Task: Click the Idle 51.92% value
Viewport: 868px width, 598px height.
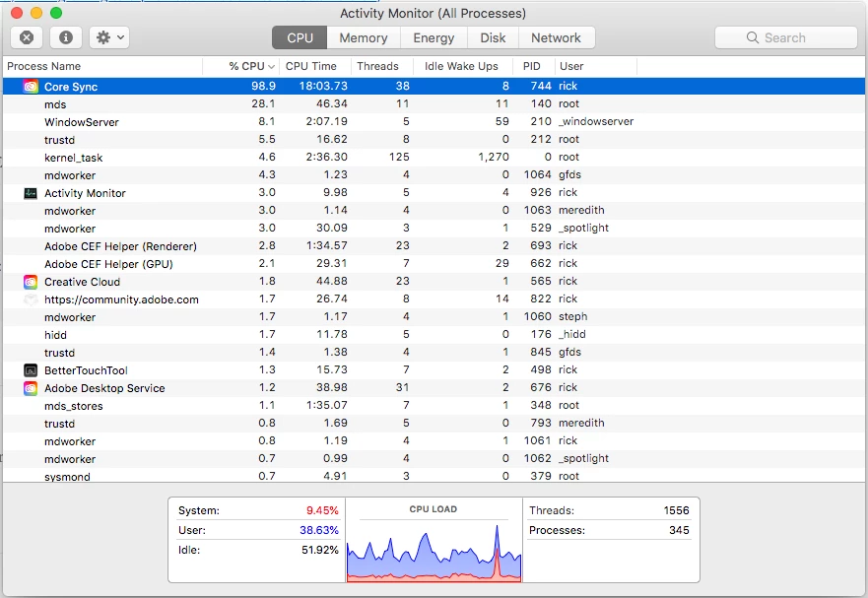Action: (x=320, y=550)
